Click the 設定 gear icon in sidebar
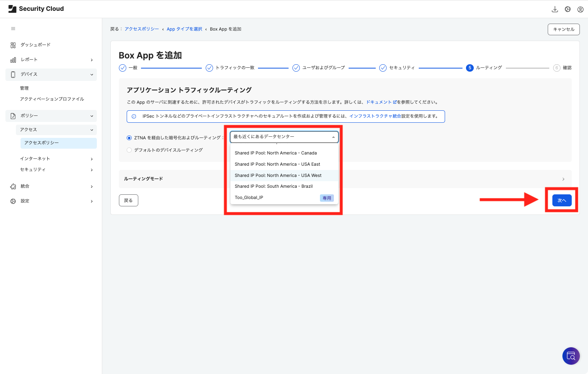 (x=13, y=201)
